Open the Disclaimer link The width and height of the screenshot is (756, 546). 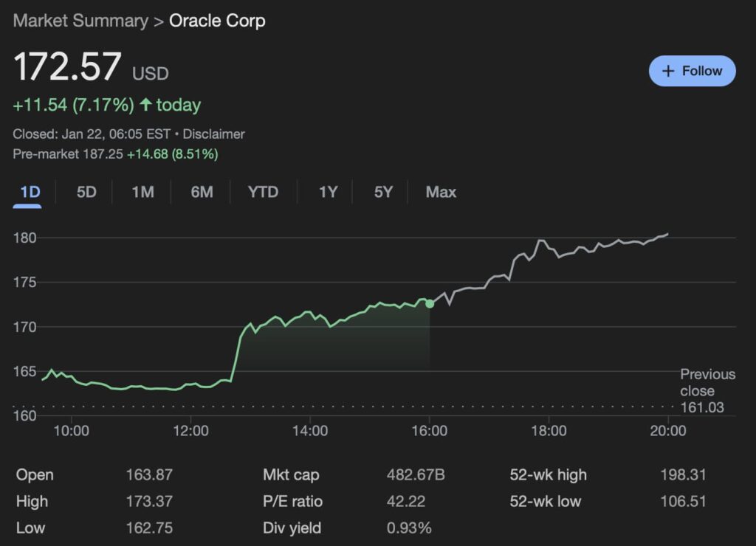(x=214, y=134)
